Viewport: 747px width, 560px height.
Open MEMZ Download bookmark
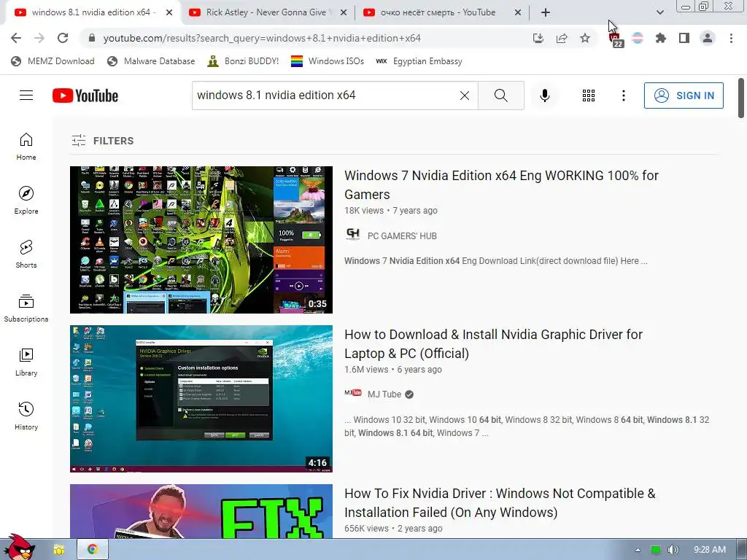53,61
